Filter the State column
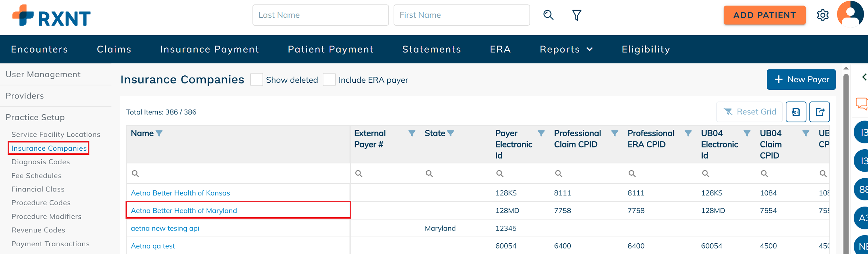The width and height of the screenshot is (868, 254). coord(451,133)
